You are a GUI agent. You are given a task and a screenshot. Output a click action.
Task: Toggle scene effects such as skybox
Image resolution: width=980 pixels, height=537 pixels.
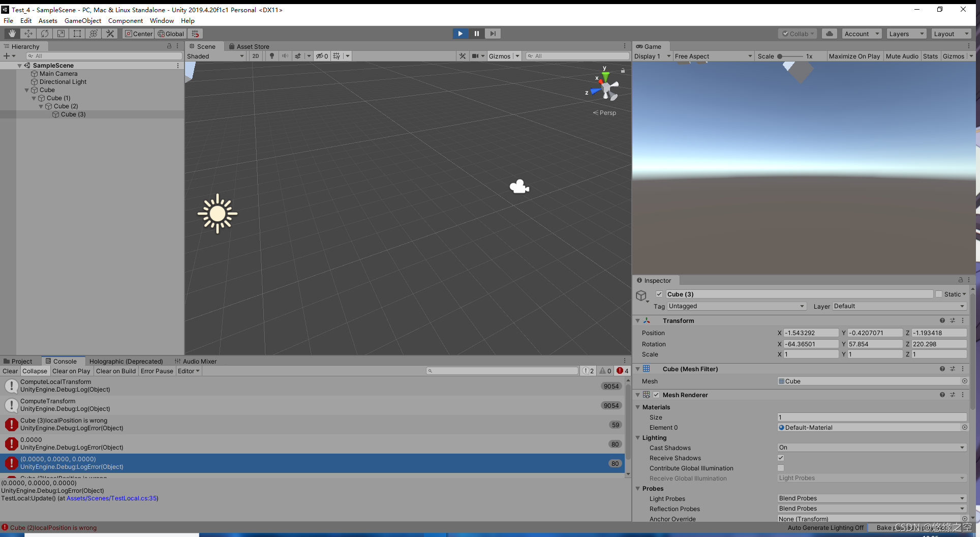[298, 56]
